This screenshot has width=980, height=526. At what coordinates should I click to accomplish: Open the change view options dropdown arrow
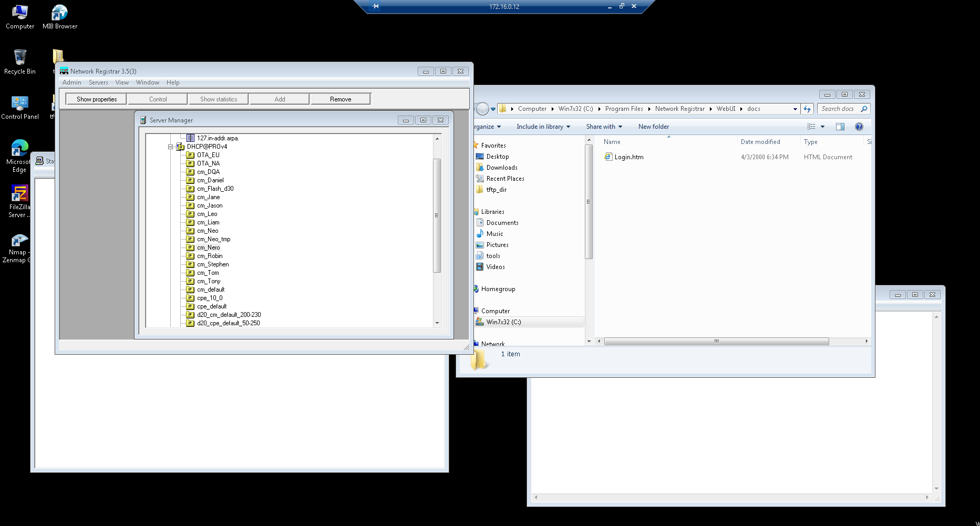pyautogui.click(x=822, y=127)
